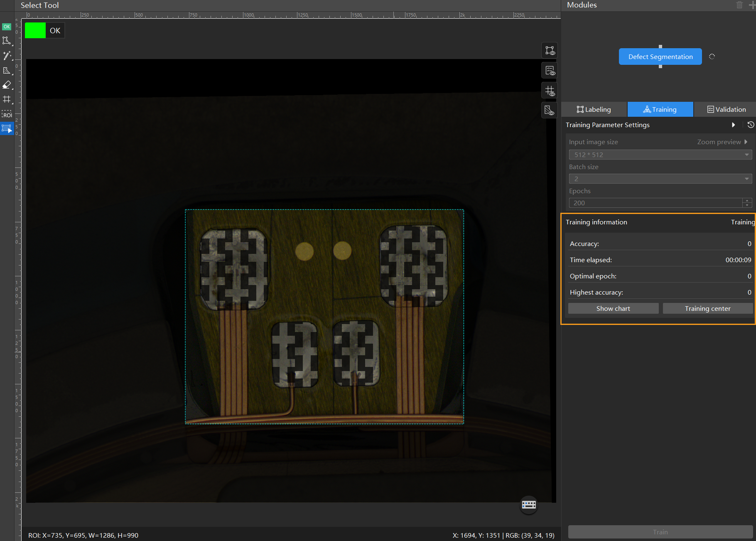Switch to the Labeling tab
The image size is (756, 541).
click(594, 109)
